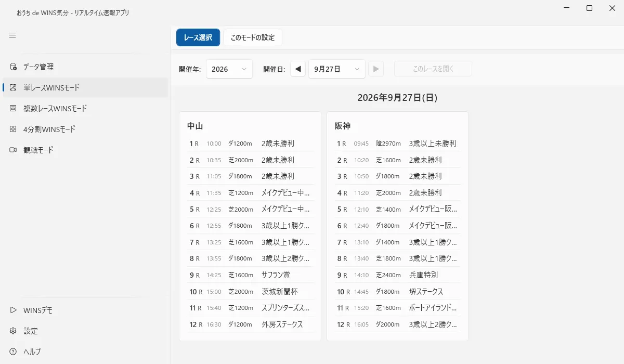The image size is (624, 364).
Task: Select 中山 7R 13:25 race row
Action: (250, 242)
